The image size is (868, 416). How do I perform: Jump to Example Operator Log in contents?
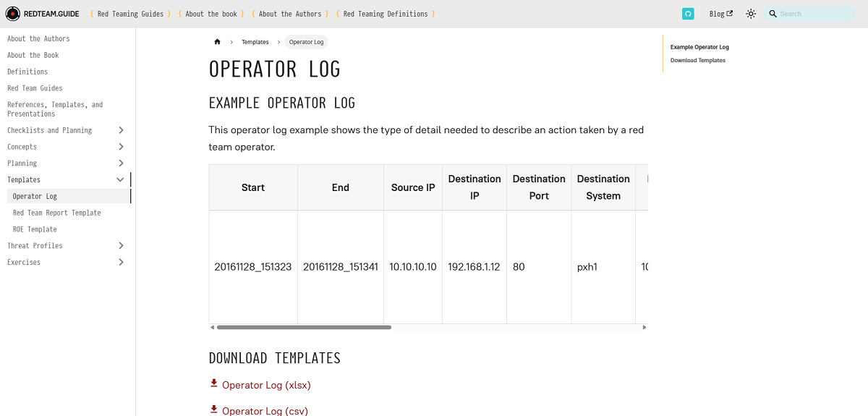tap(699, 47)
